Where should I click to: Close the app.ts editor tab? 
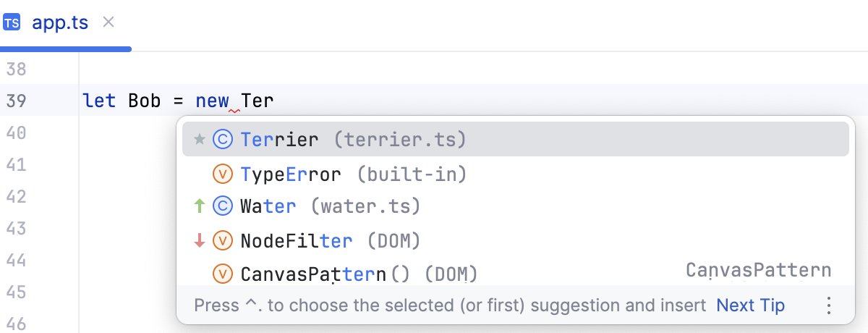(x=109, y=22)
